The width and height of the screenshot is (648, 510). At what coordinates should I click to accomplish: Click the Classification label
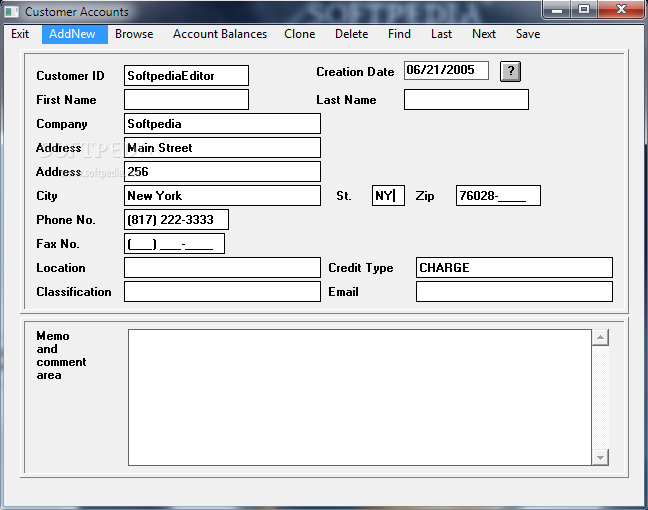tap(74, 291)
